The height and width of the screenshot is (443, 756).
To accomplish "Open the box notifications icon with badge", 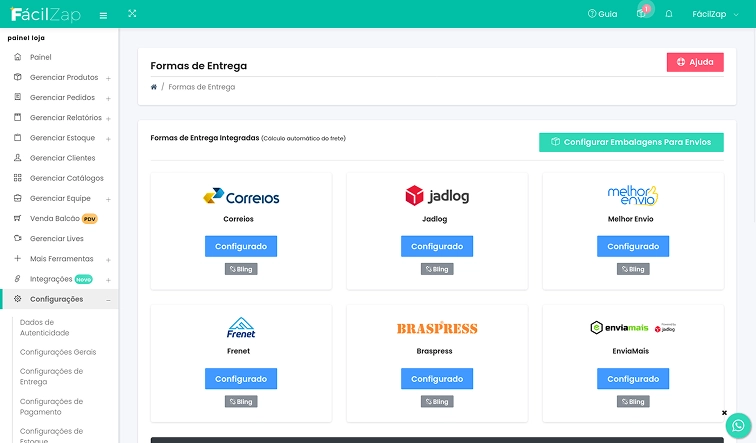I will coord(643,12).
